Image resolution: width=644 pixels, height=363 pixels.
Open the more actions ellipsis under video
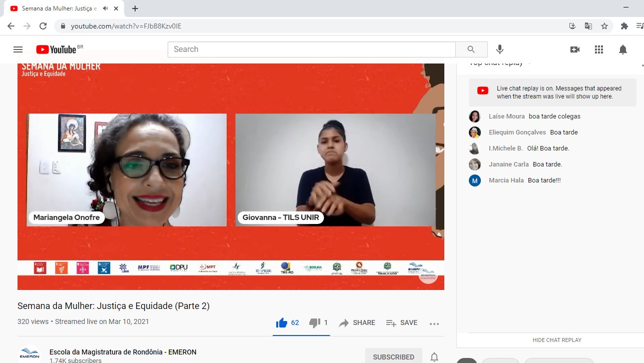coord(434,323)
